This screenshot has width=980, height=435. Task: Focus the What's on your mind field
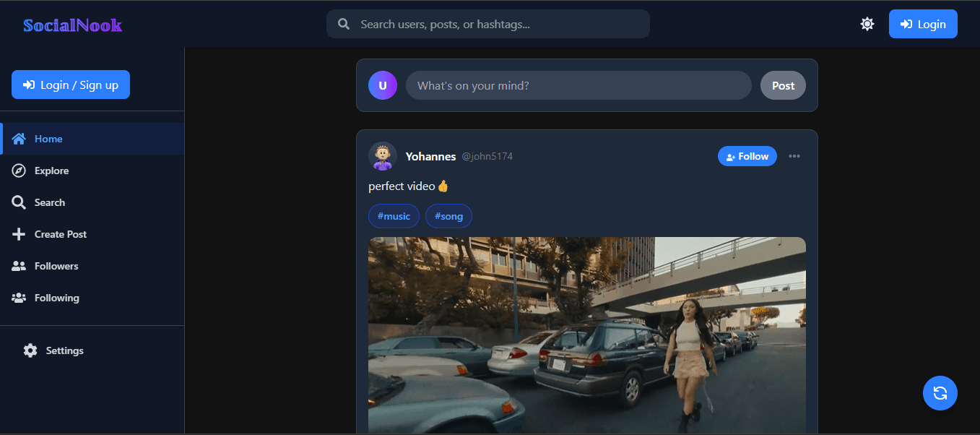pyautogui.click(x=578, y=85)
